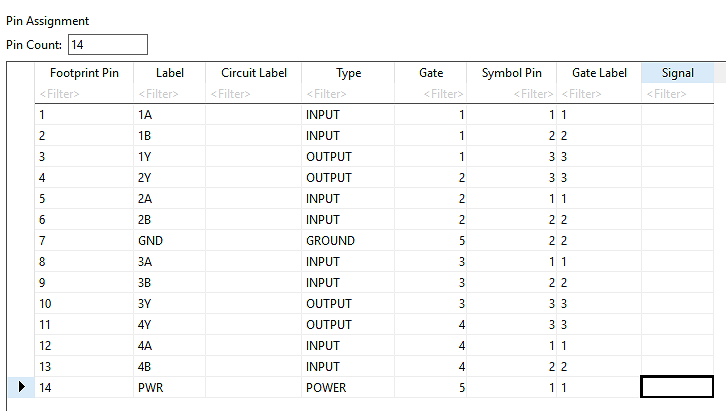Click the filter field under Type
The width and height of the screenshot is (726, 411).
(x=348, y=94)
